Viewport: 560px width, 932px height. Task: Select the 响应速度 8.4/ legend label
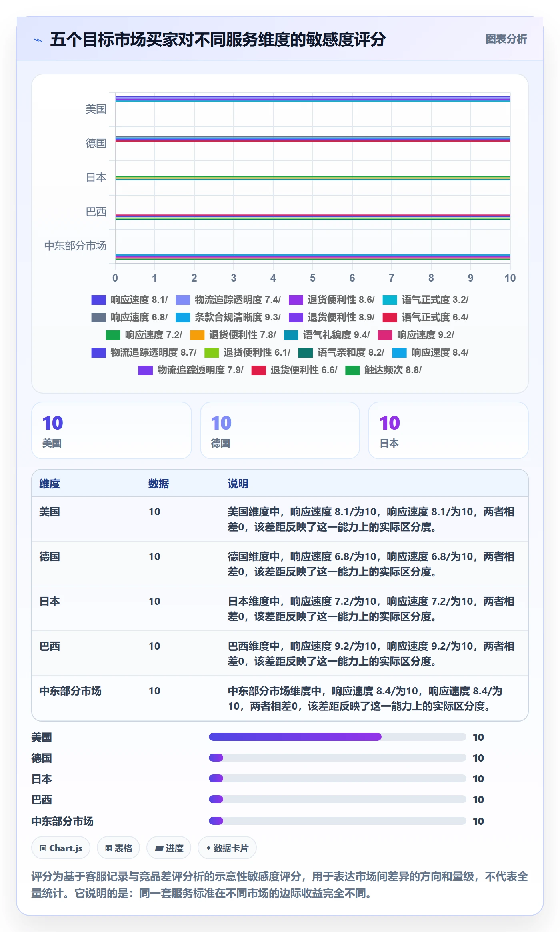(440, 352)
